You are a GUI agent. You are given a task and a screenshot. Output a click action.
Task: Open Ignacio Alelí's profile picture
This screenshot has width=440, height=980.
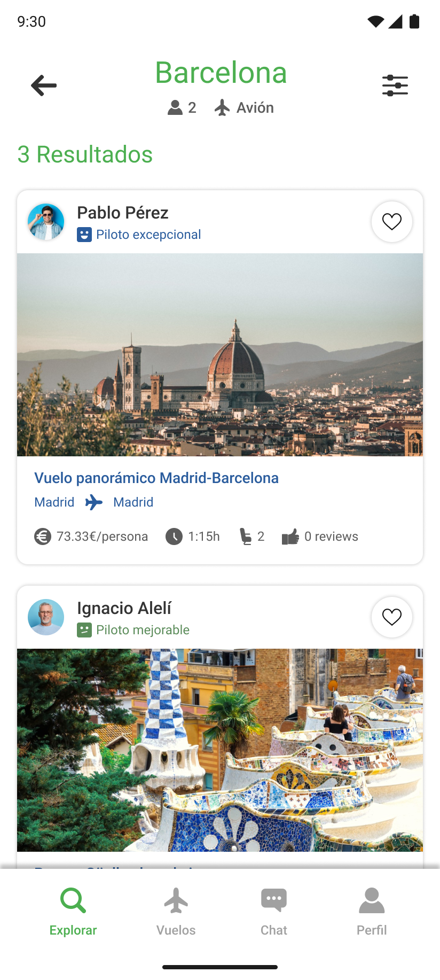(46, 617)
